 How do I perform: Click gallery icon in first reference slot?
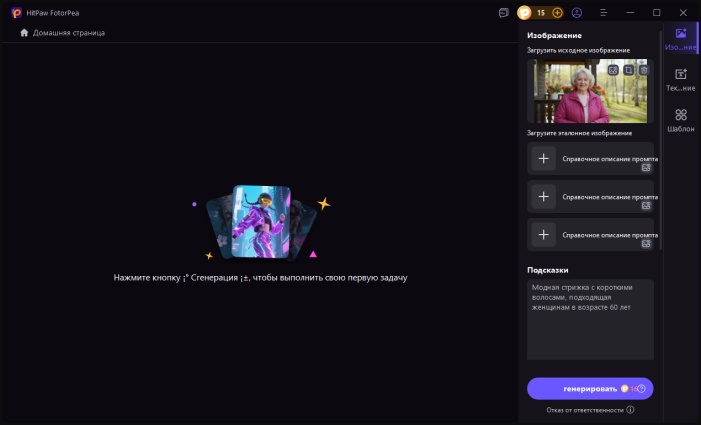click(x=646, y=168)
